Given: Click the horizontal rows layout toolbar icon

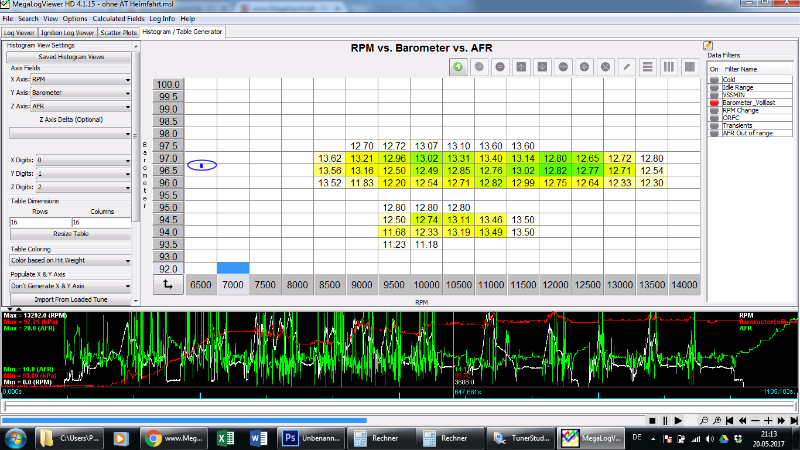Looking at the screenshot, I should [x=648, y=67].
